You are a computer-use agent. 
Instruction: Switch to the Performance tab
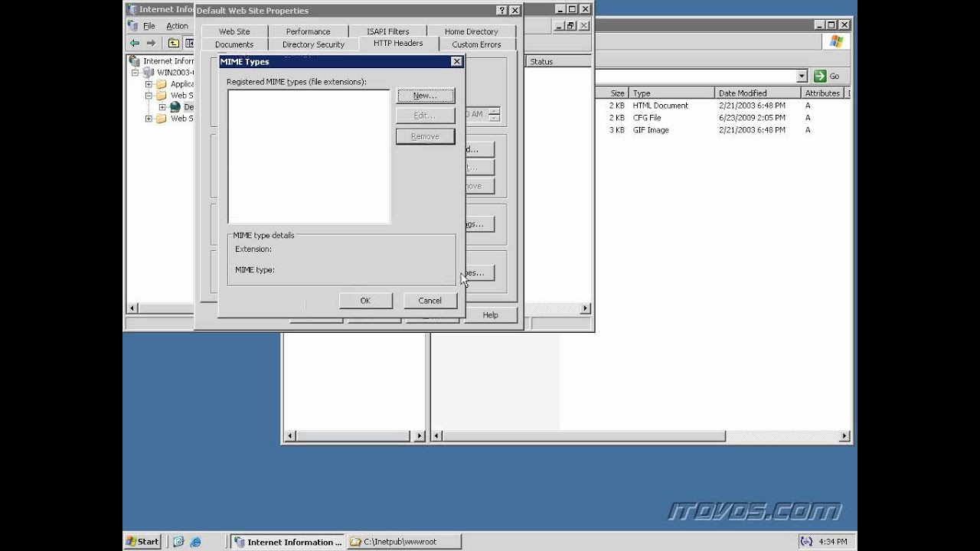tap(308, 31)
